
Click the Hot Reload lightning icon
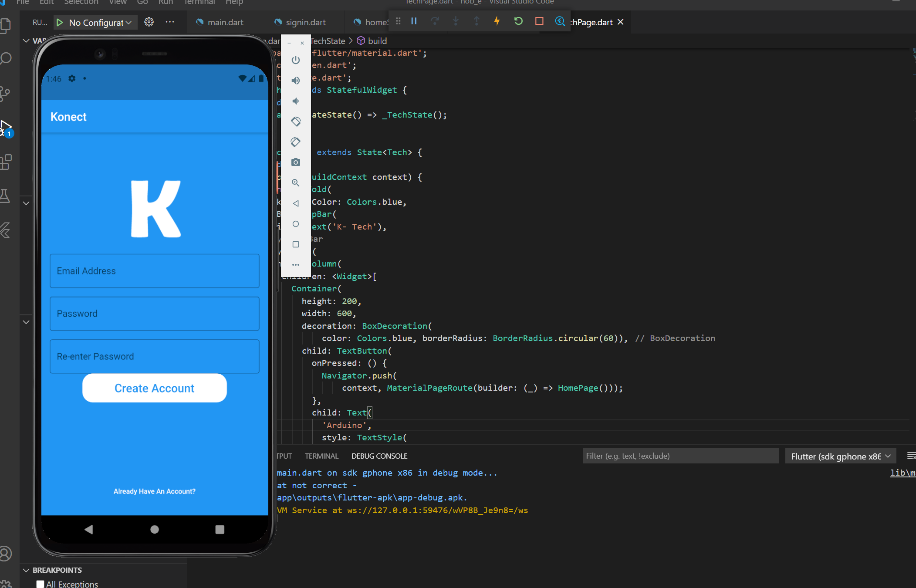pyautogui.click(x=497, y=21)
